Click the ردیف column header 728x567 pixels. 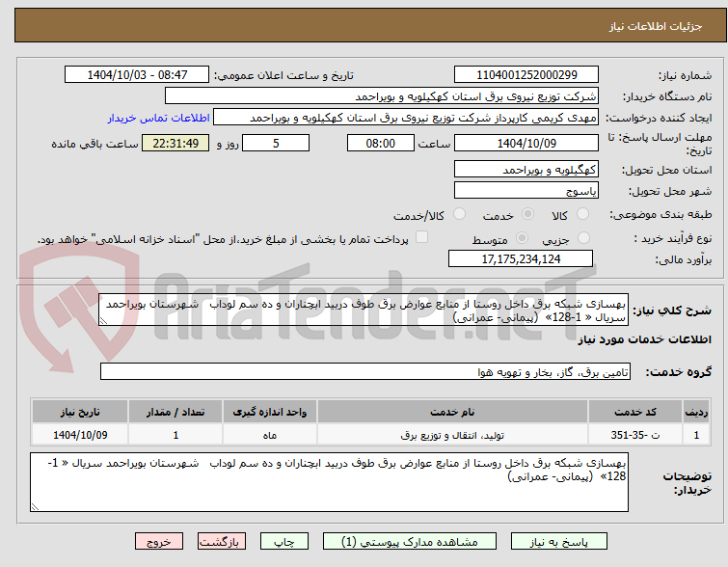pyautogui.click(x=696, y=412)
